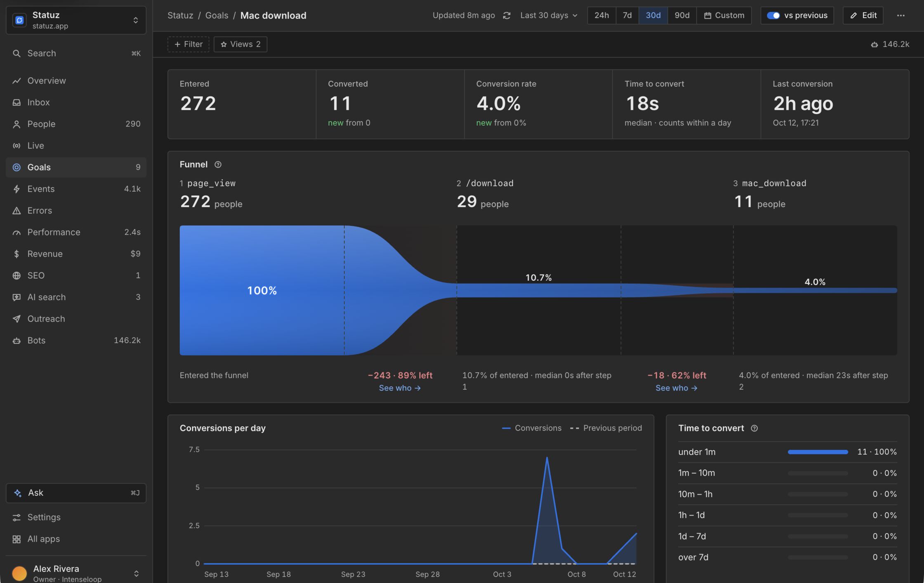Click the Edit button
Viewport: 924px width, 583px height.
(863, 15)
